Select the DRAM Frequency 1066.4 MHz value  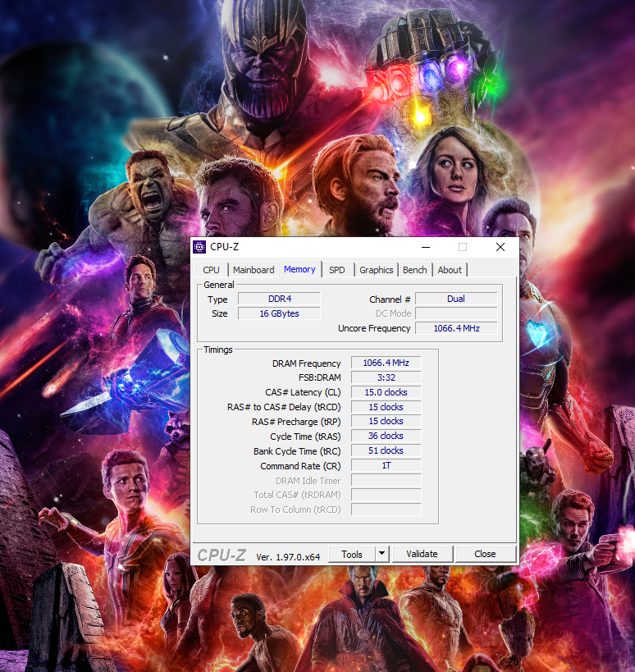[x=386, y=363]
